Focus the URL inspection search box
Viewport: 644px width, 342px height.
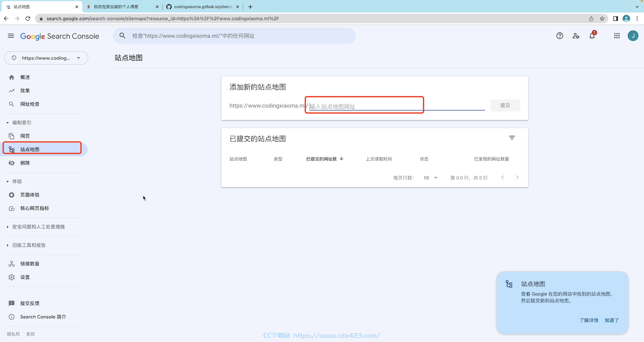pyautogui.click(x=234, y=36)
